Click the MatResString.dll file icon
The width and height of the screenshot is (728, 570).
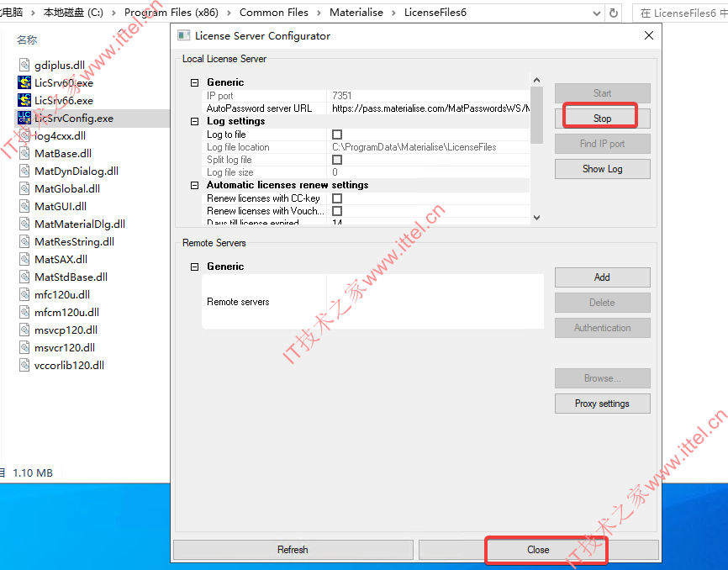click(x=24, y=241)
